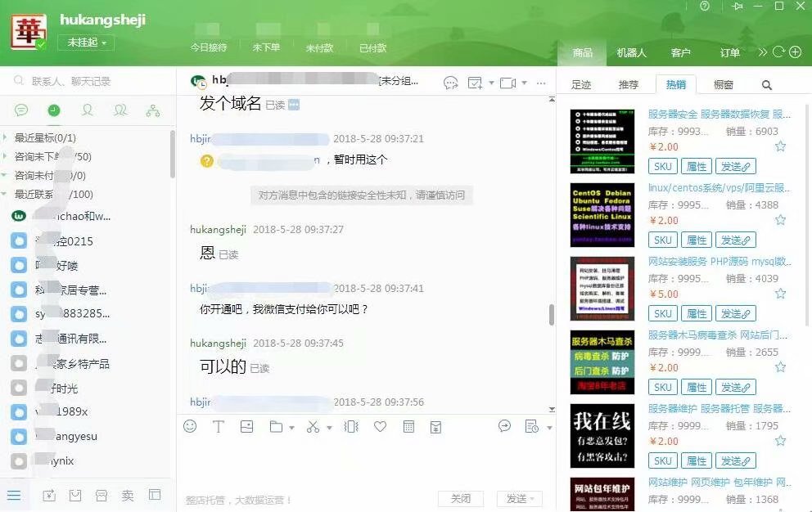Screen dimensions: 812x512
Task: Click the more options ellipsis in chat header
Action: pos(541,83)
